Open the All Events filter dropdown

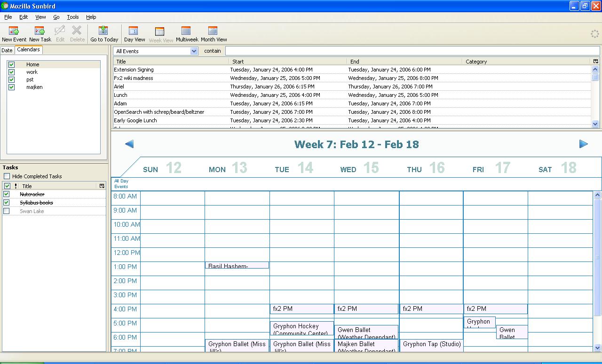156,51
